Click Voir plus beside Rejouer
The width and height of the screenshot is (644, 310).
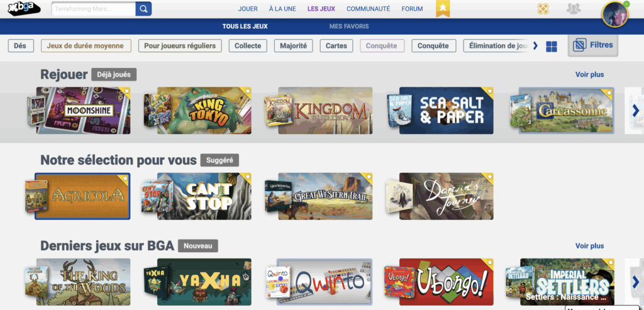(x=589, y=74)
